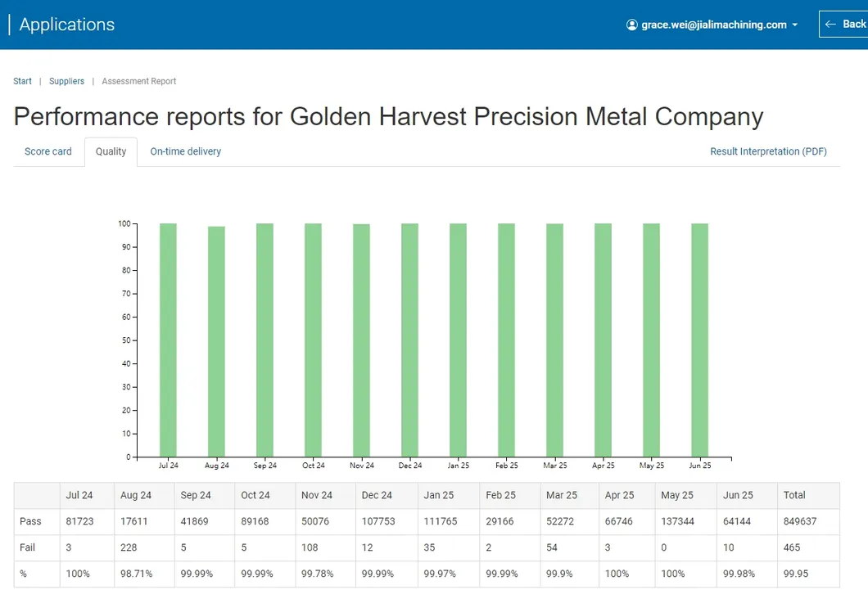Click the Total column header

(794, 495)
